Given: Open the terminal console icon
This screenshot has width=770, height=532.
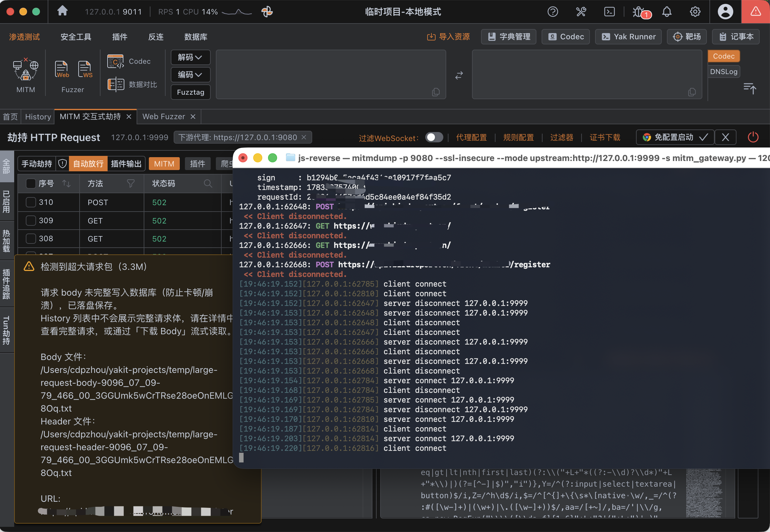Looking at the screenshot, I should click(x=609, y=12).
